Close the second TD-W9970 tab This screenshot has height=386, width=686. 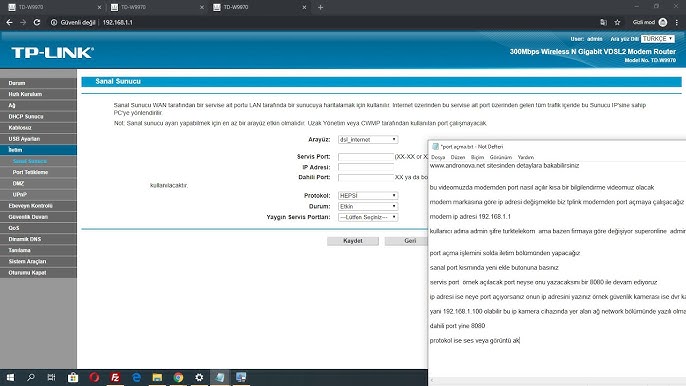[x=202, y=7]
